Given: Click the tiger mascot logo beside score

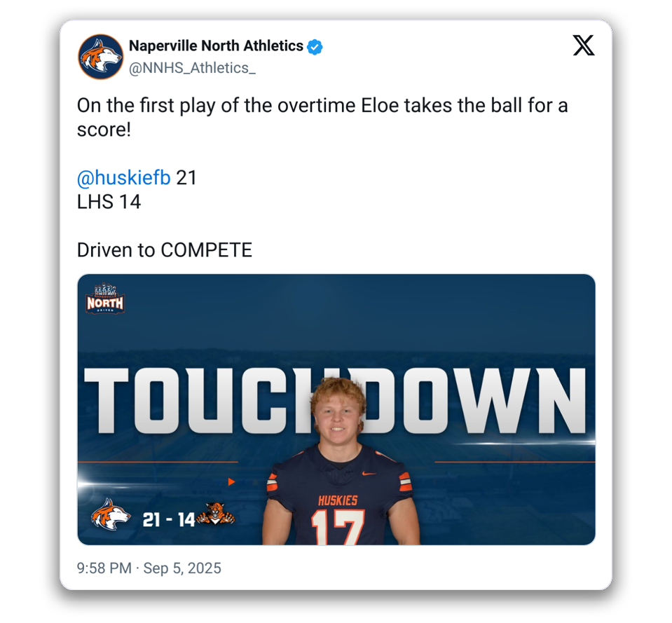Looking at the screenshot, I should [x=216, y=513].
